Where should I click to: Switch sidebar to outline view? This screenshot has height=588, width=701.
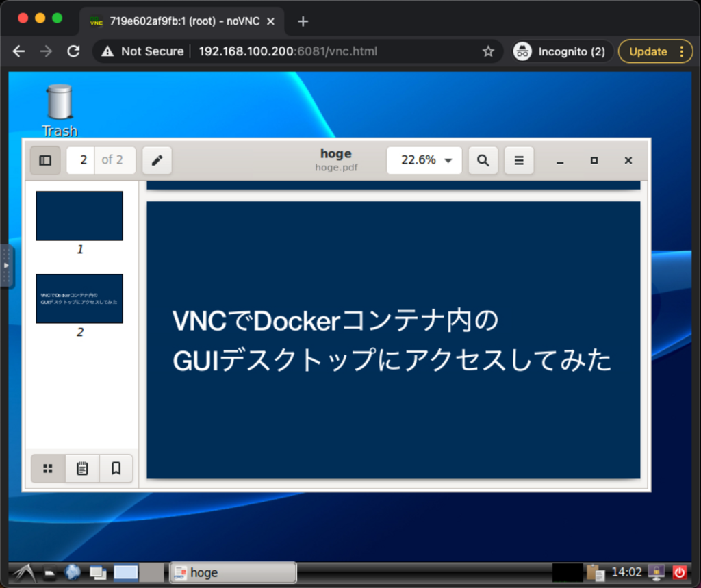[x=82, y=468]
